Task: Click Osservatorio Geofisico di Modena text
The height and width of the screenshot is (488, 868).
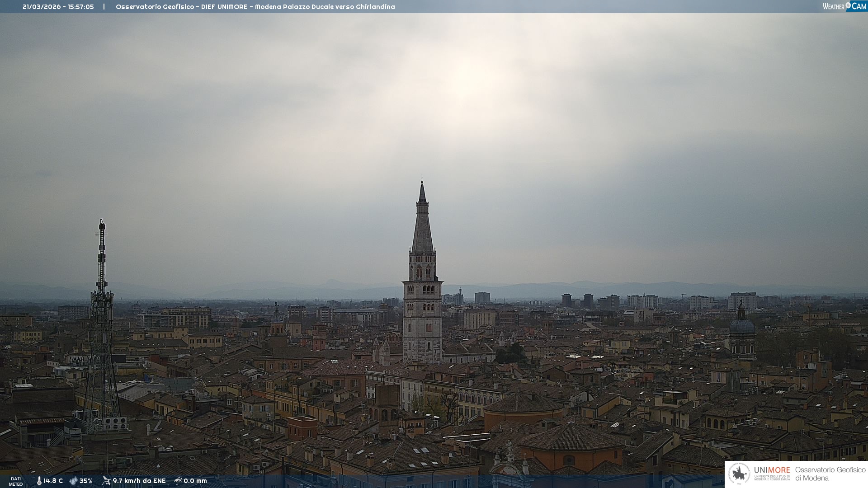Action: coord(830,474)
